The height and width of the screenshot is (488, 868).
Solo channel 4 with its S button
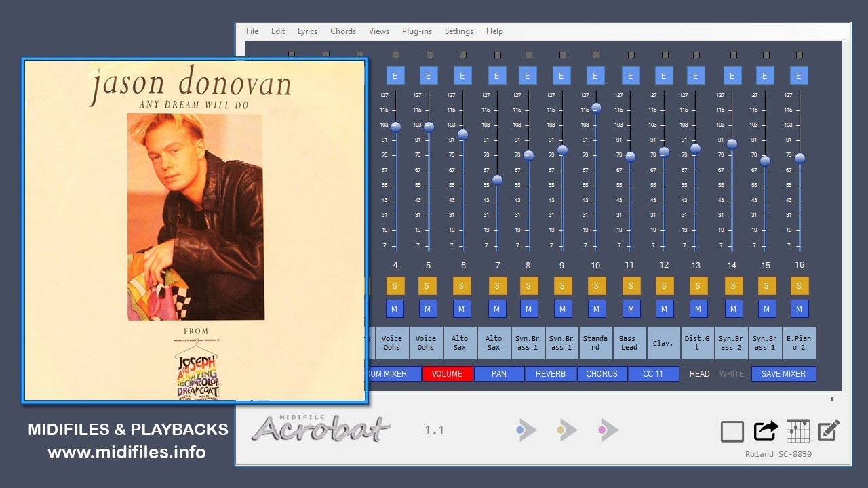(x=395, y=285)
